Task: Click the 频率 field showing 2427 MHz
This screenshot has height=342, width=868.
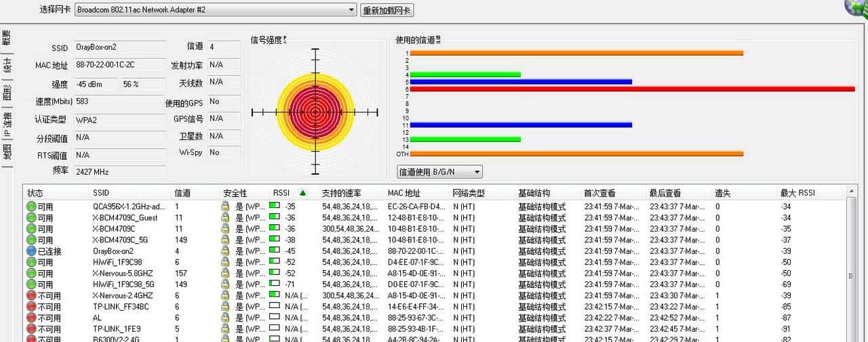Action: point(119,172)
